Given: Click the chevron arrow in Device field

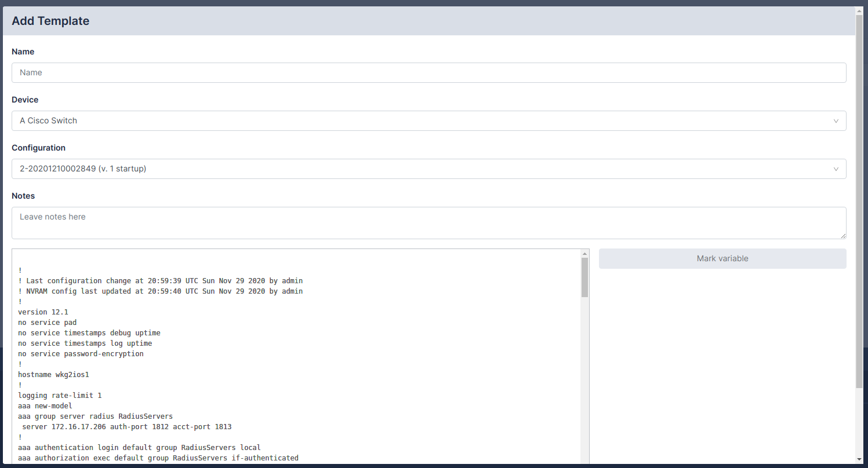Looking at the screenshot, I should click(836, 121).
